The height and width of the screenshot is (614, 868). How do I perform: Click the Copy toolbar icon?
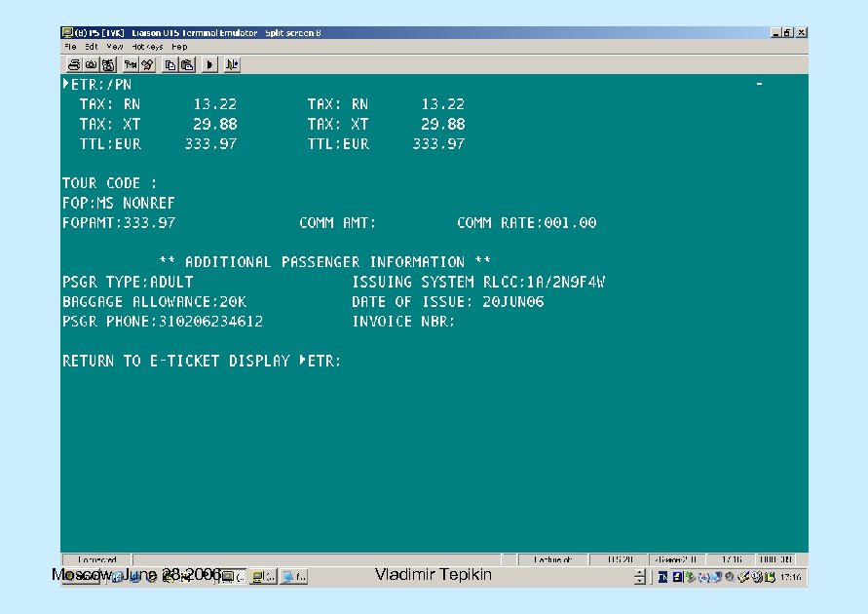(170, 64)
